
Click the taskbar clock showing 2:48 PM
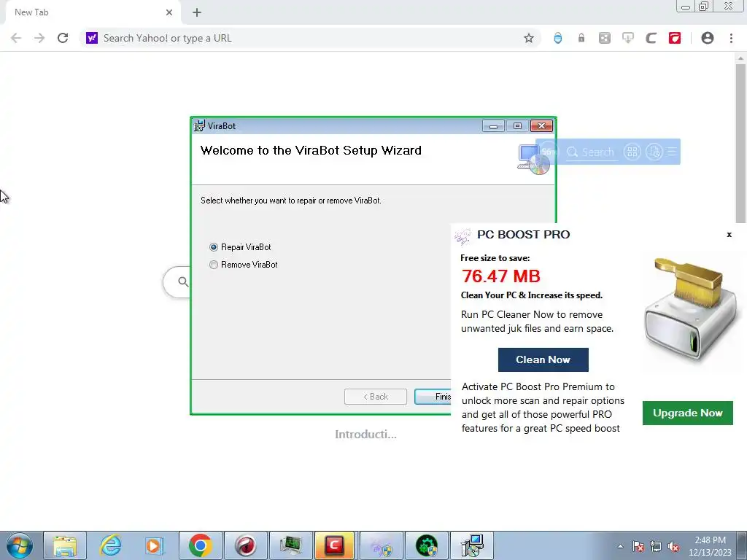pos(710,546)
